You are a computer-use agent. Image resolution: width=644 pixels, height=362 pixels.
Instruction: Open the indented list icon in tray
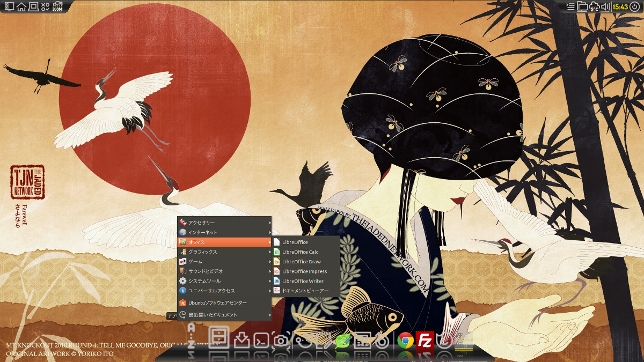(x=571, y=6)
